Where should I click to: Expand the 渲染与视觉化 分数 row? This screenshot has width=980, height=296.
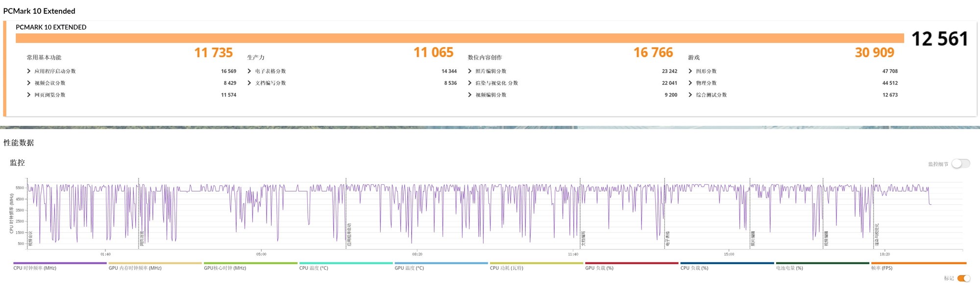coord(469,83)
